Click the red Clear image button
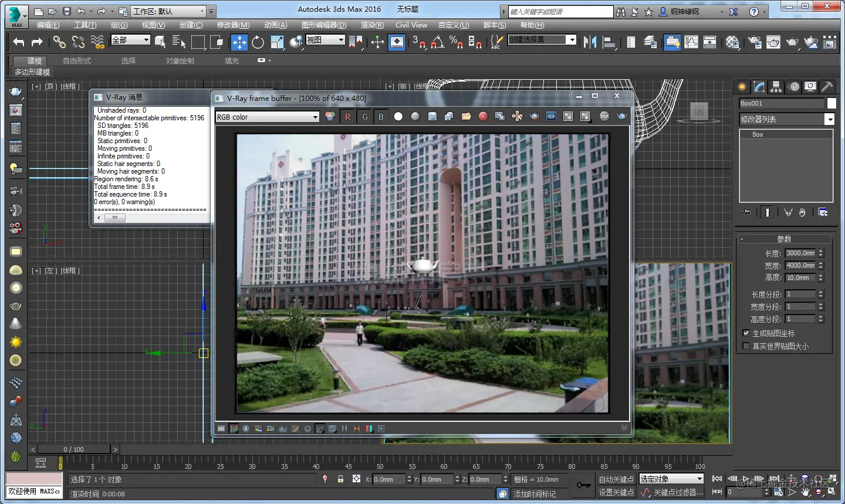Image resolution: width=845 pixels, height=504 pixels. coord(483,117)
